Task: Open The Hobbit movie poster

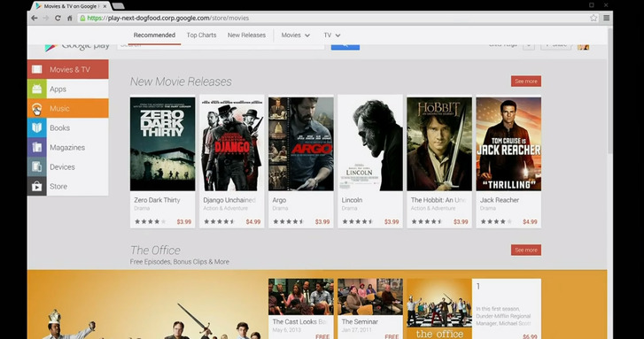Action: pos(439,144)
